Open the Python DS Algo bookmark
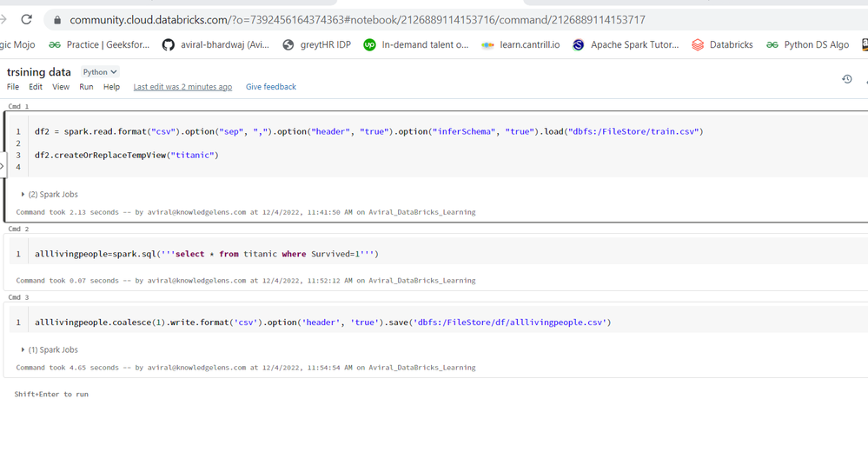The width and height of the screenshot is (868, 452). [807, 44]
